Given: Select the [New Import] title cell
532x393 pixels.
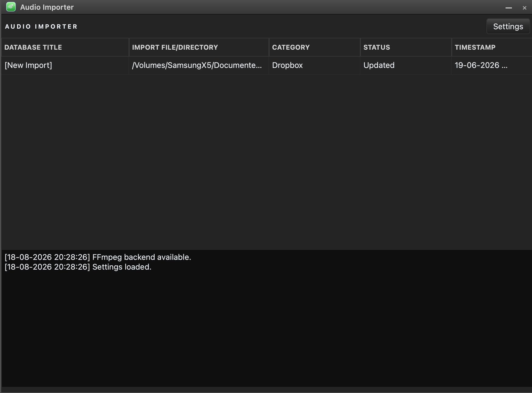Looking at the screenshot, I should pyautogui.click(x=65, y=65).
